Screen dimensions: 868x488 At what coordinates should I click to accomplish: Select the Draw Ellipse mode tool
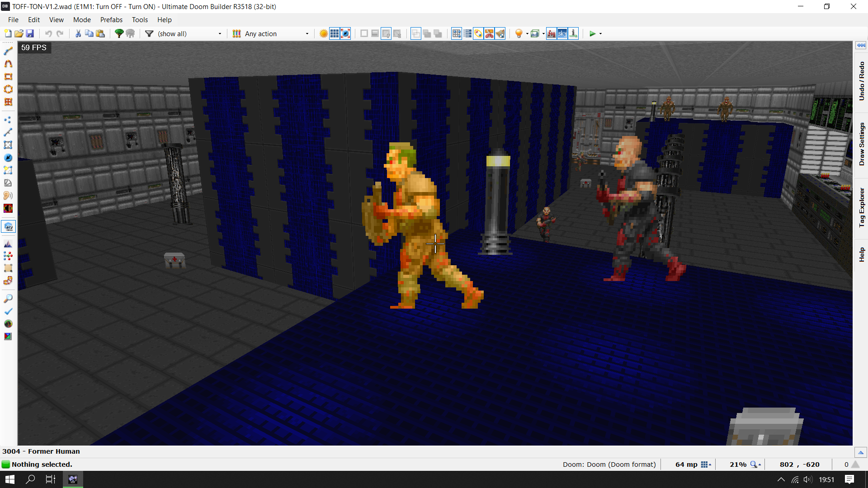(x=8, y=89)
